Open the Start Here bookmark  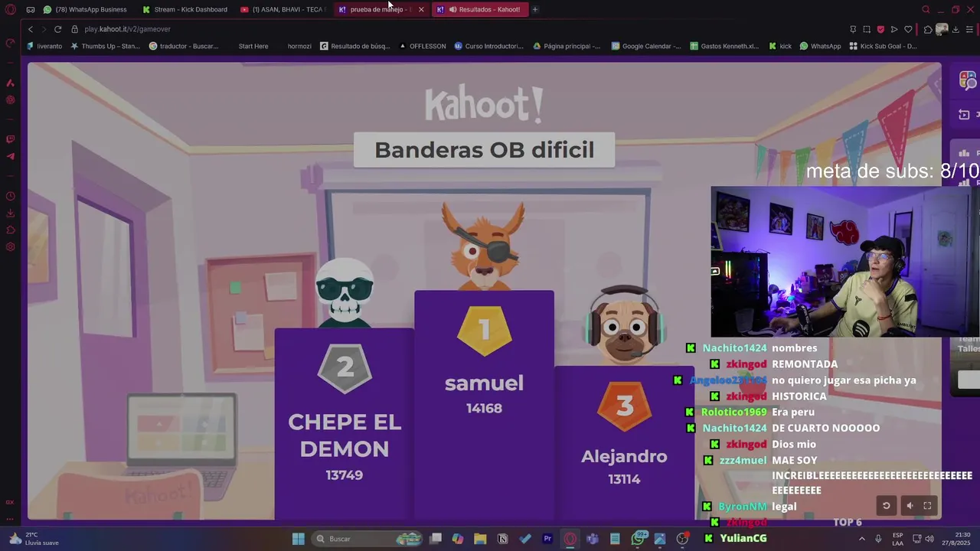(253, 46)
